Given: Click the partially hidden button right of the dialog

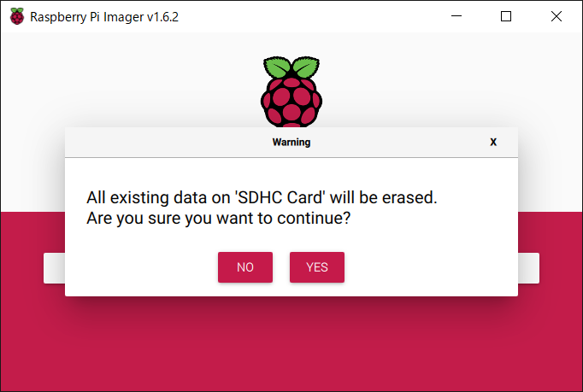Looking at the screenshot, I should point(528,268).
